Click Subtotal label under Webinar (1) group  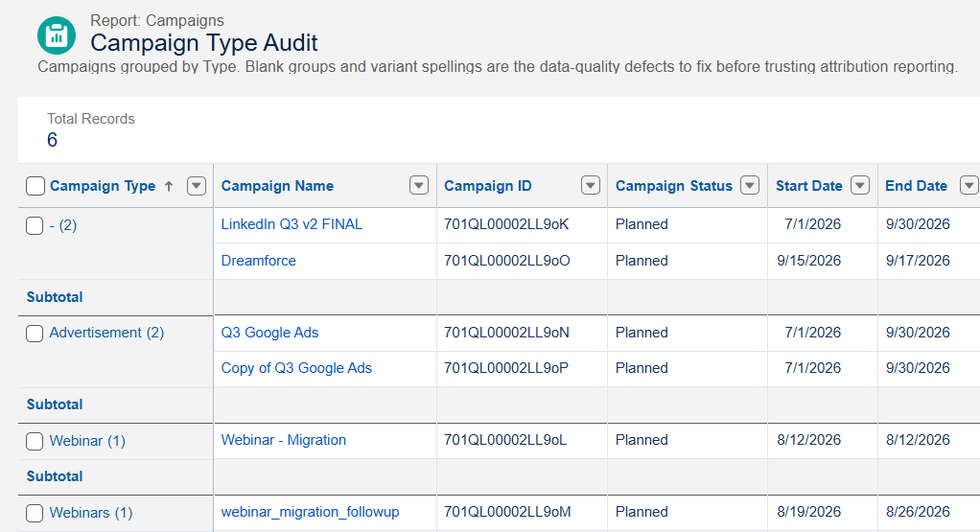click(x=55, y=476)
